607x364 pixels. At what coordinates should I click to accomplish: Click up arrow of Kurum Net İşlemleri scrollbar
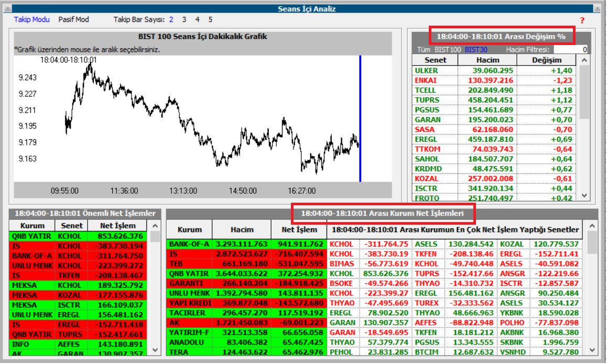click(592, 226)
